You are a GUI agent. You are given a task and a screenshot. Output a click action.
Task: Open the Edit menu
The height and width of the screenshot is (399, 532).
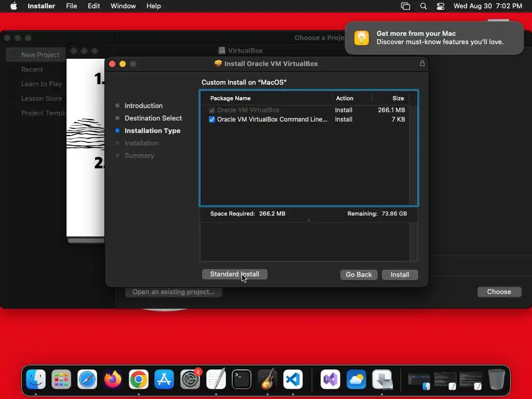coord(94,6)
